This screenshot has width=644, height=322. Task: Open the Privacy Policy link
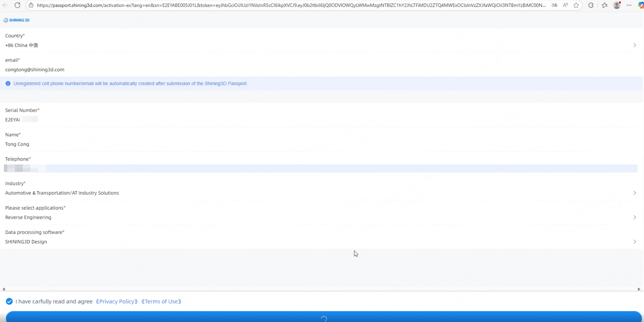coord(117,302)
